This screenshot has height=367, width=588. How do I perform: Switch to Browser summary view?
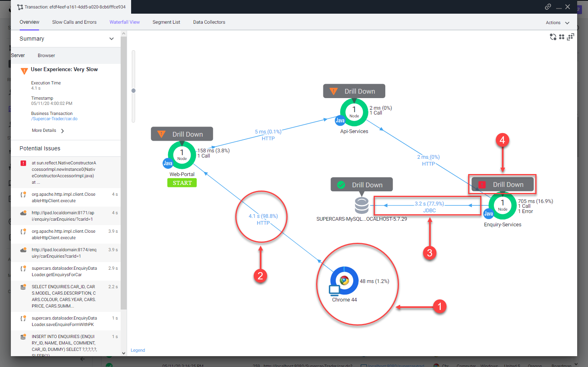coord(46,55)
